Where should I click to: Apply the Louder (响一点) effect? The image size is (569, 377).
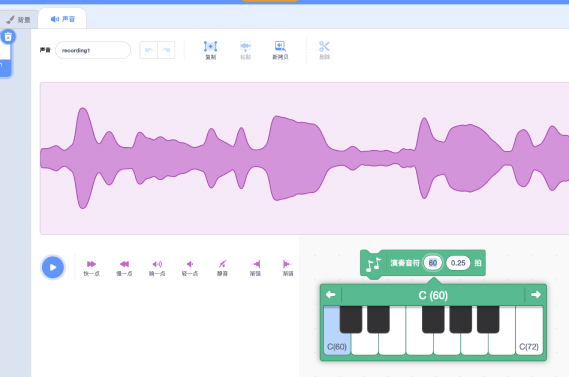[157, 267]
